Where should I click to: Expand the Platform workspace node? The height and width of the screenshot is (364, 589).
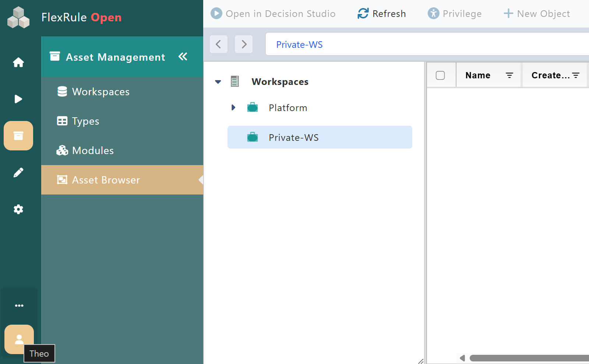pos(233,107)
